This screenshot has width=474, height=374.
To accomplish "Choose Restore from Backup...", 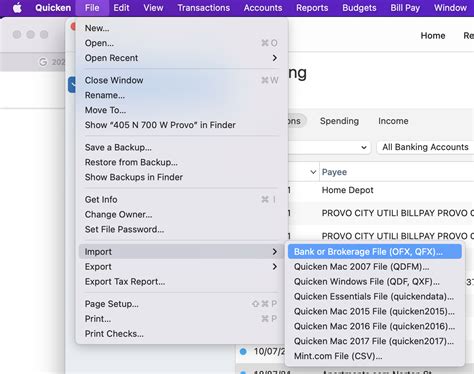I will tap(182, 162).
